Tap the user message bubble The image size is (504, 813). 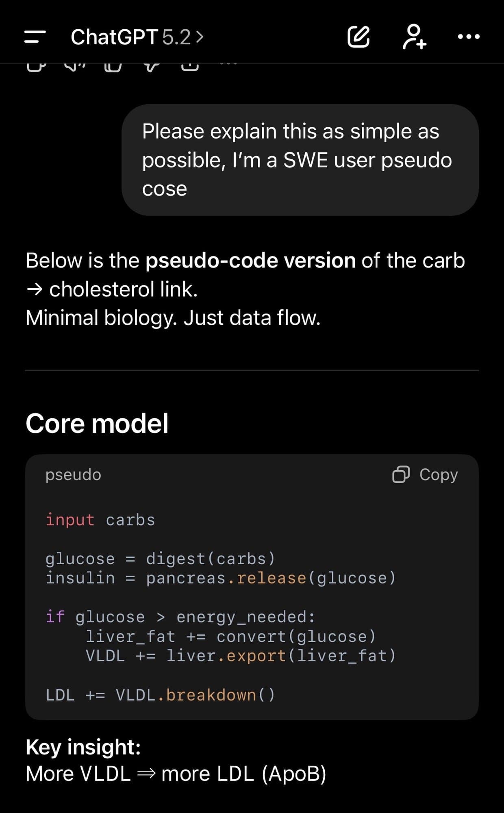click(x=300, y=160)
